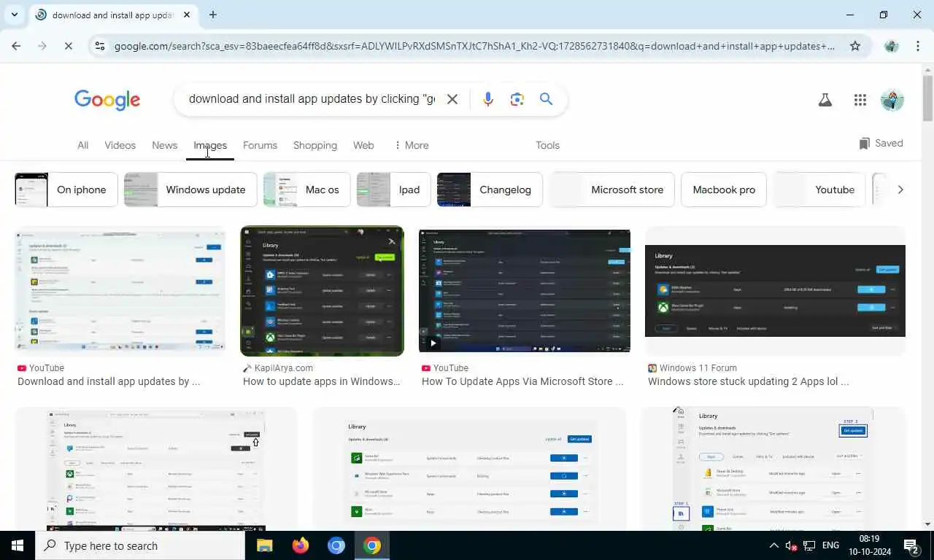Open 'How To Update Apps Via Microsoft Store' link
Image resolution: width=934 pixels, height=560 pixels.
click(x=522, y=381)
